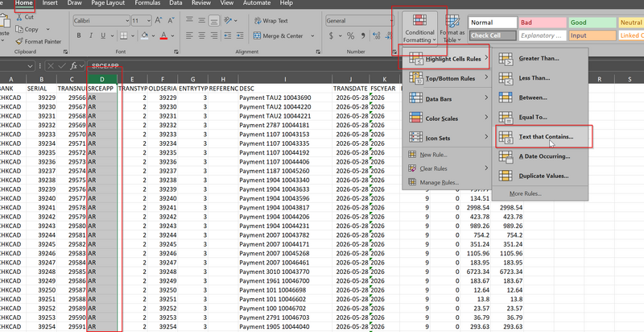
Task: Apply red Font Color
Action: (164, 35)
